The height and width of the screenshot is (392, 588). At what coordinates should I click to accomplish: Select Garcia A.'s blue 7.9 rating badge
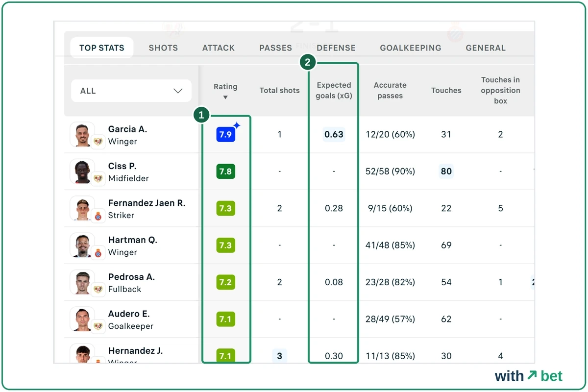tap(225, 134)
